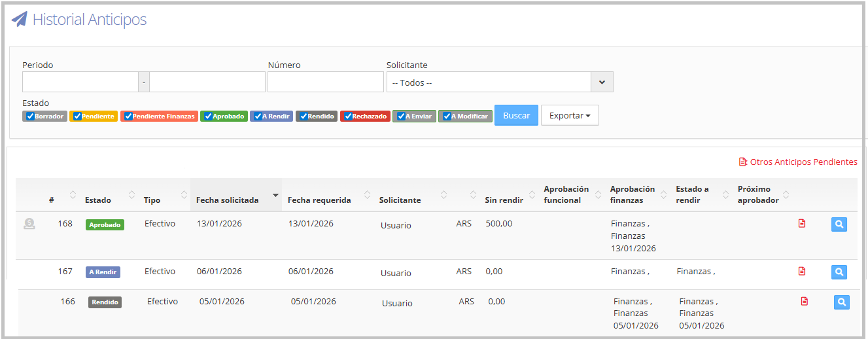Image resolution: width=868 pixels, height=339 pixels.
Task: Sort by the Solicitante column header
Action: [x=400, y=200]
